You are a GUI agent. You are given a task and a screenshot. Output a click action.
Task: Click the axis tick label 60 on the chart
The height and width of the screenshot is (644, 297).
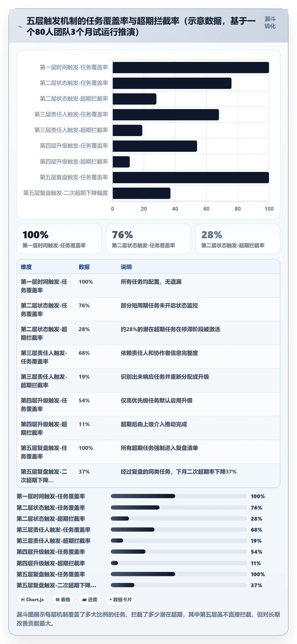coord(206,209)
